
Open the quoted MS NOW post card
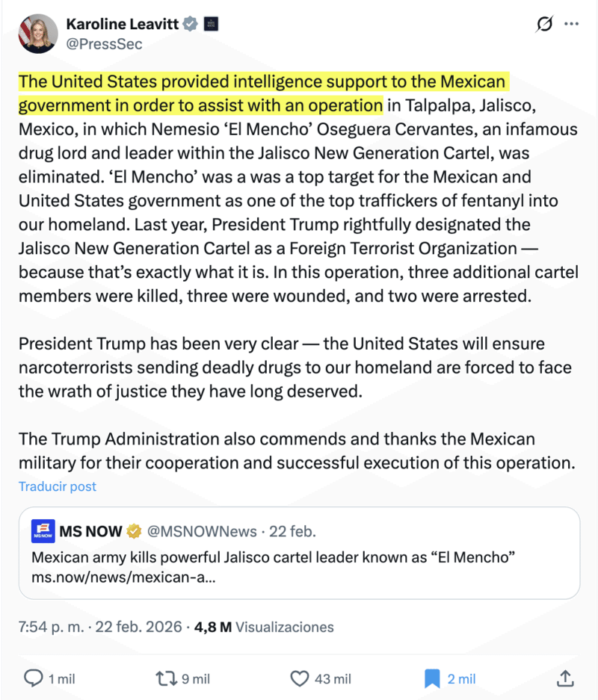(299, 557)
